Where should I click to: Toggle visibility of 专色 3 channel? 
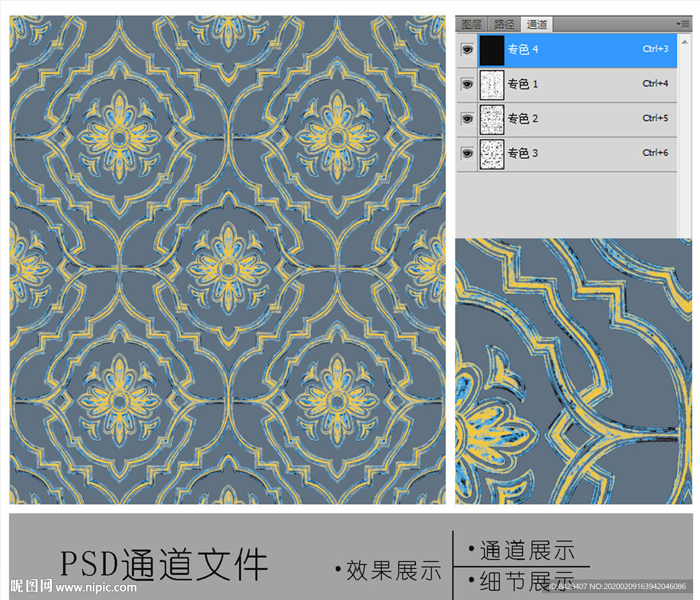point(467,154)
